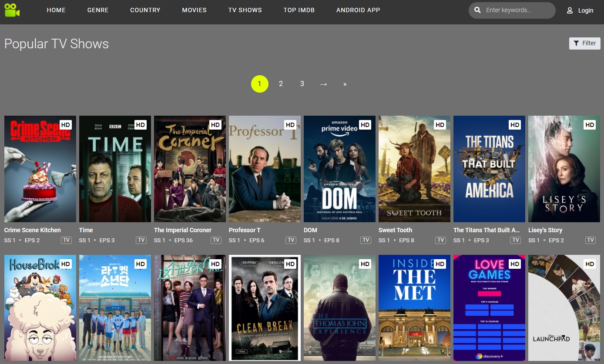Go to page 2 of results

281,84
